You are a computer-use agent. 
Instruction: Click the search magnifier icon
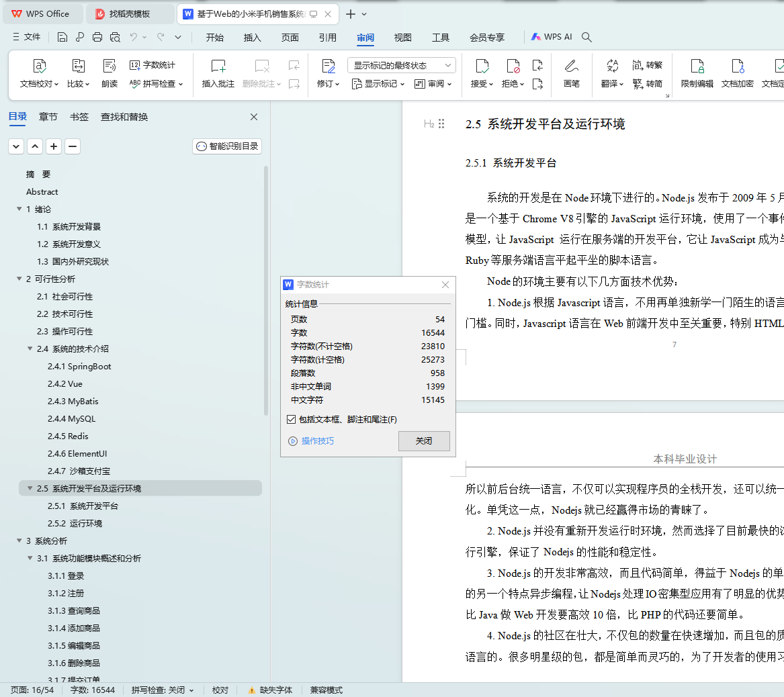[x=587, y=37]
